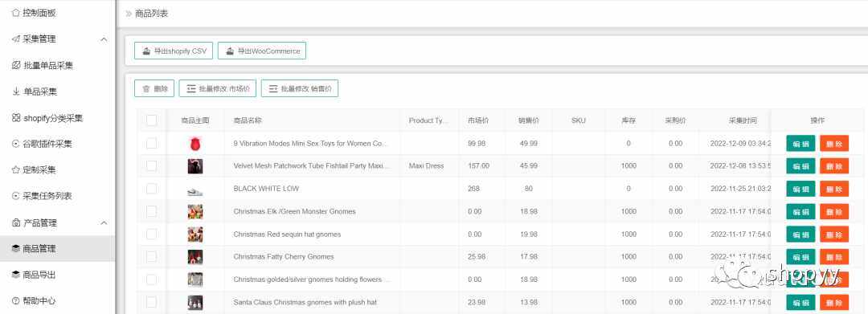The image size is (868, 314).
Task: Click the trash icon on 删除 button
Action: point(146,88)
